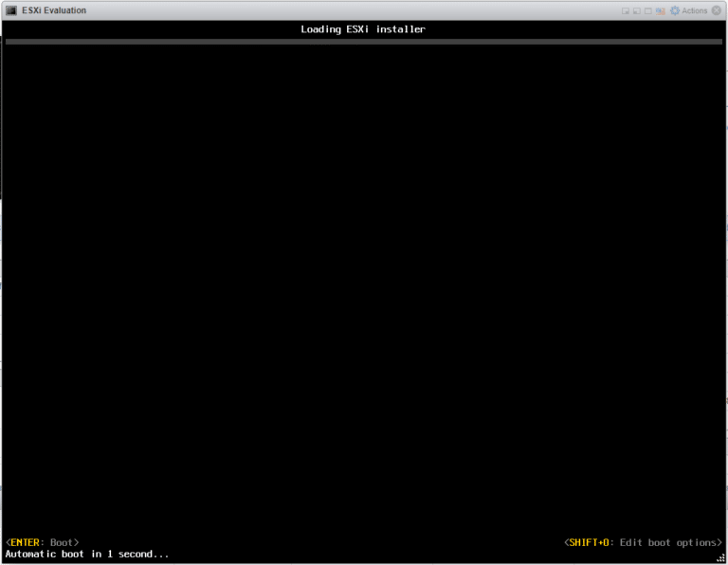Open the Actions gear menu
This screenshot has height=565, width=728.
(688, 10)
